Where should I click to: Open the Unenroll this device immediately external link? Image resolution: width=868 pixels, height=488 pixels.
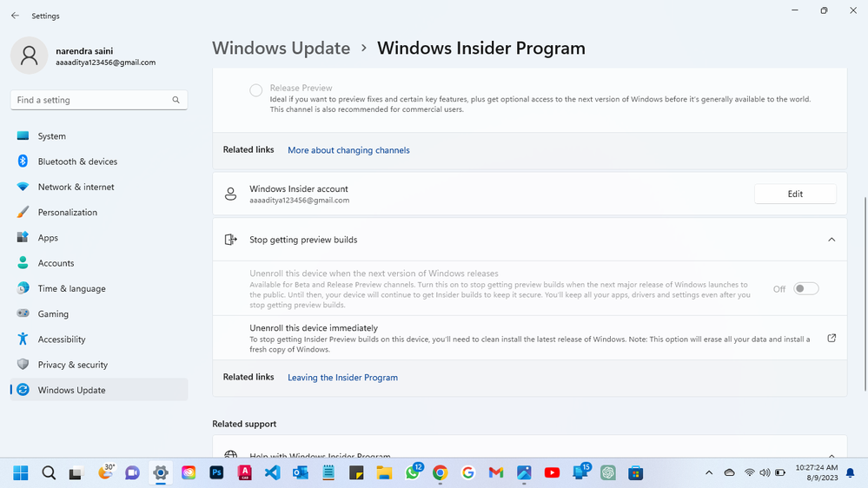(832, 338)
